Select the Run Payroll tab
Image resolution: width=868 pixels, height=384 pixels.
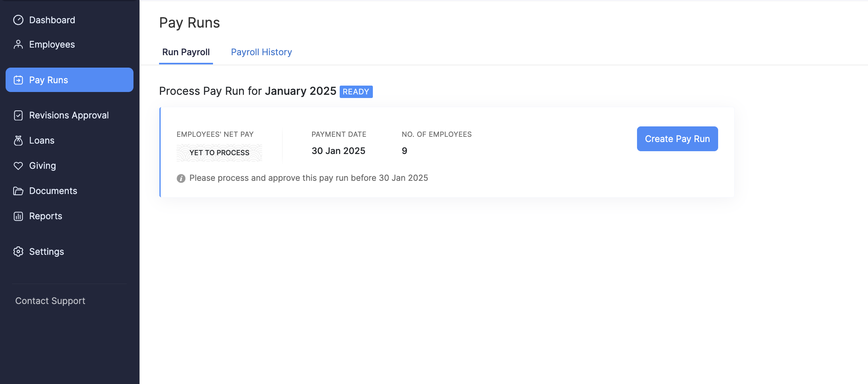click(x=186, y=52)
